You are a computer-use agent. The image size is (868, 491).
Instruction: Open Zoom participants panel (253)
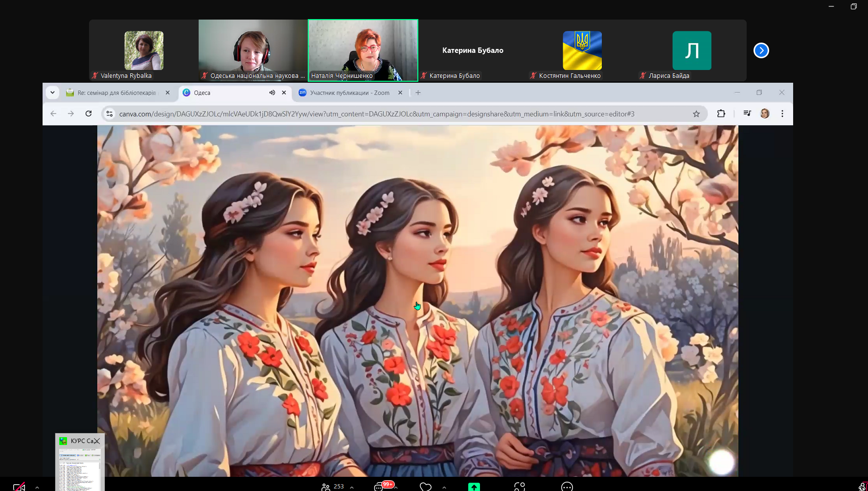pyautogui.click(x=333, y=487)
